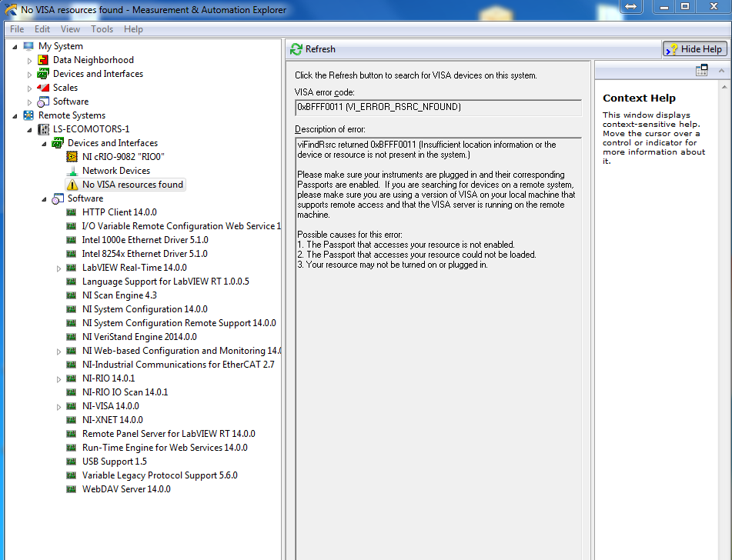
Task: Open the File menu
Action: pyautogui.click(x=17, y=29)
